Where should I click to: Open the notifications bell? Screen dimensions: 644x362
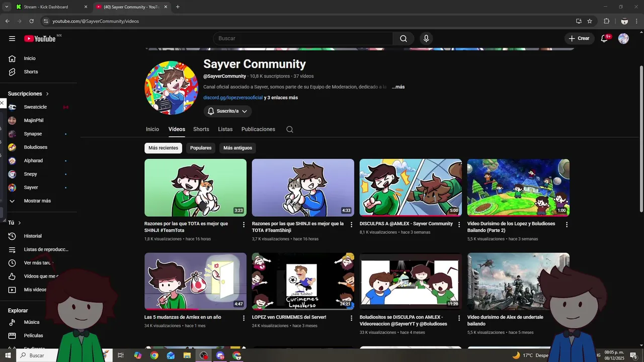pyautogui.click(x=605, y=39)
